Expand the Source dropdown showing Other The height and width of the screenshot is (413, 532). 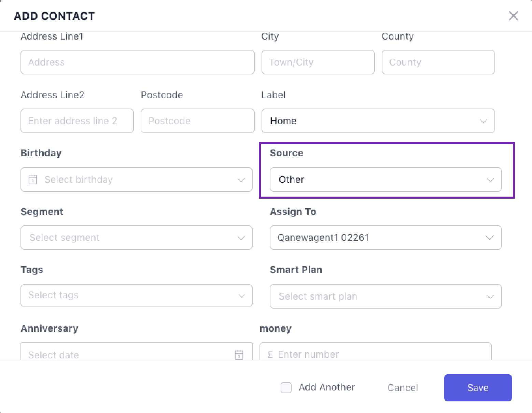pyautogui.click(x=386, y=180)
